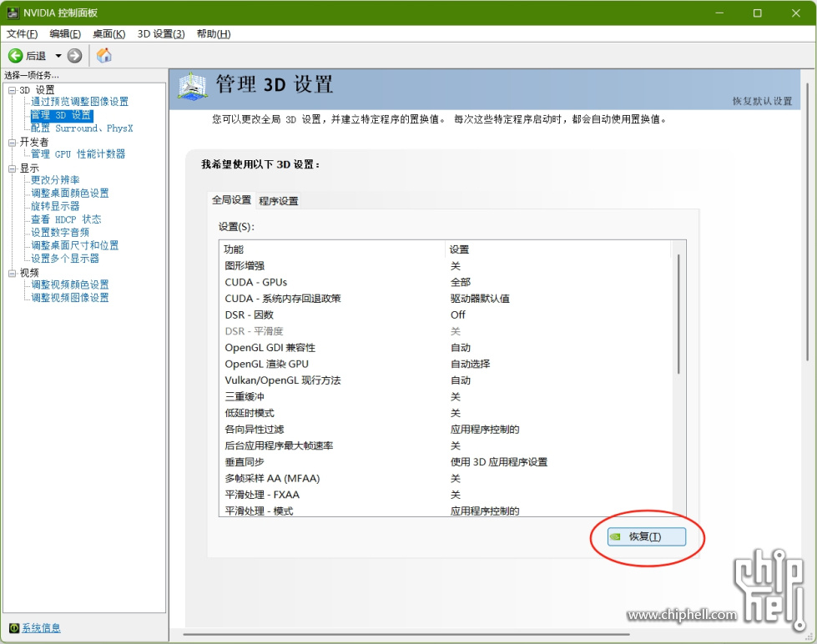Screen dimensions: 817x644
Task: Select the 低延时模式 row
Action: click(x=446, y=413)
